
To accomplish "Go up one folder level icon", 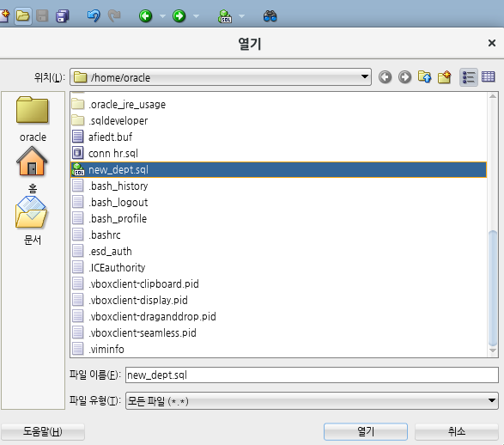I will pyautogui.click(x=425, y=77).
